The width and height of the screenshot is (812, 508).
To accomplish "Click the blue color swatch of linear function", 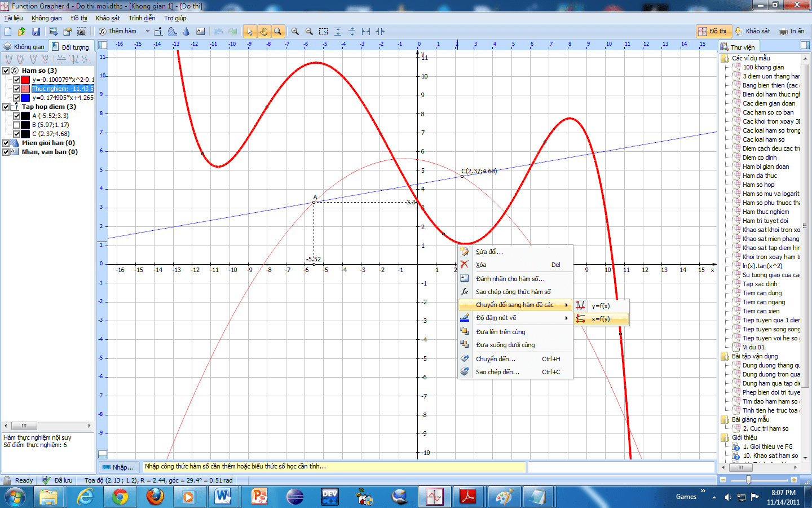I will (x=25, y=98).
